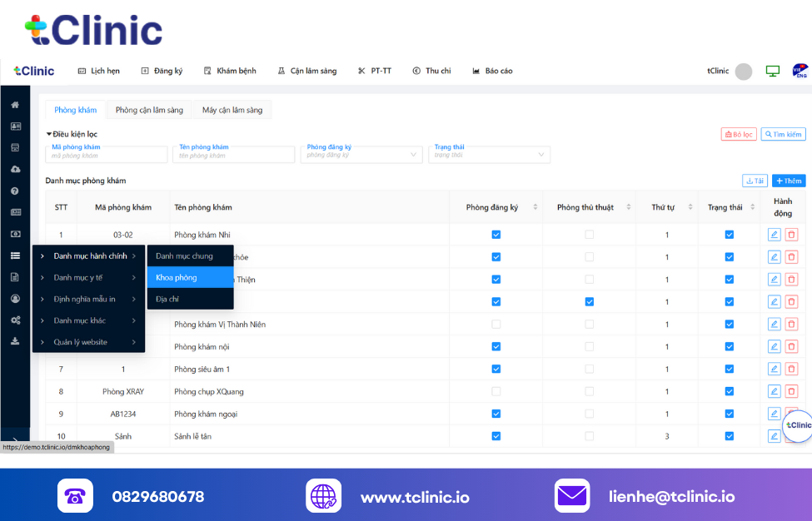Open the Phòng đăng ký filter dropdown
The height and width of the screenshot is (521, 812).
pyautogui.click(x=361, y=154)
